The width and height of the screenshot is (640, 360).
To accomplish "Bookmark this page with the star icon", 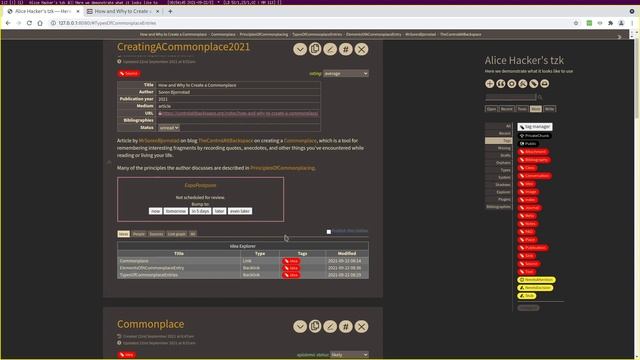I will (x=576, y=23).
